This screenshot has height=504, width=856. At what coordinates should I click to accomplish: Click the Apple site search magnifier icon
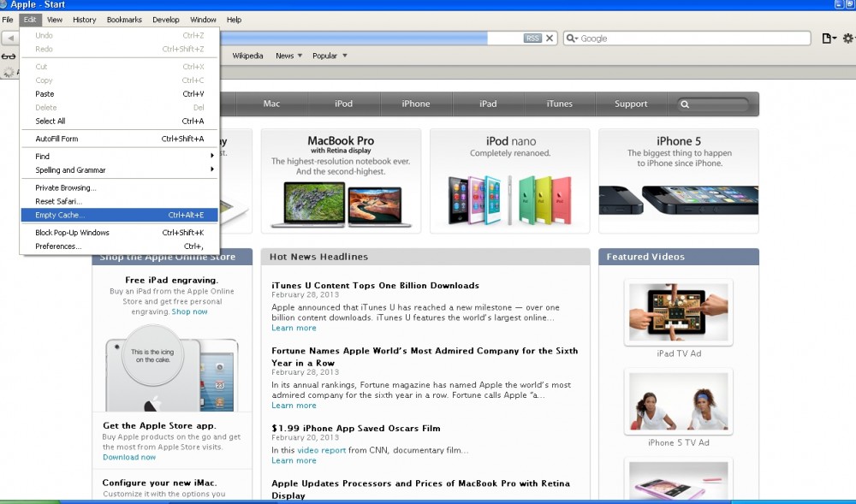(x=685, y=104)
